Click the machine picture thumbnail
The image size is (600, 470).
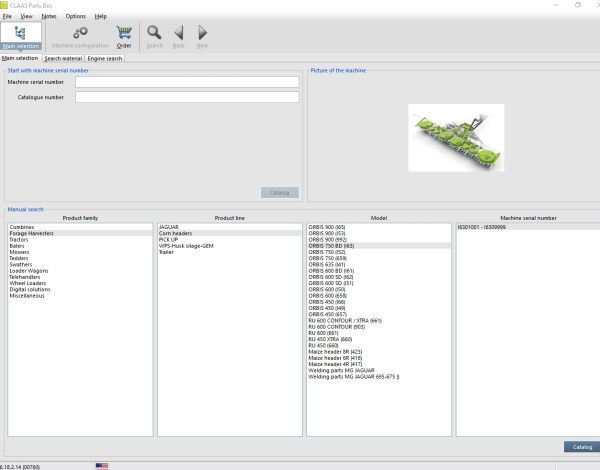456,138
